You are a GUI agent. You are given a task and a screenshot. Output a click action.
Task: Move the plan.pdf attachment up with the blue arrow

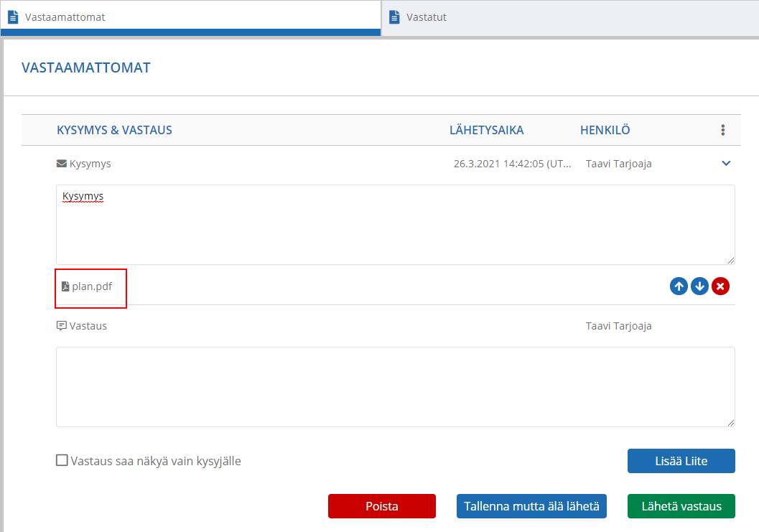(679, 286)
